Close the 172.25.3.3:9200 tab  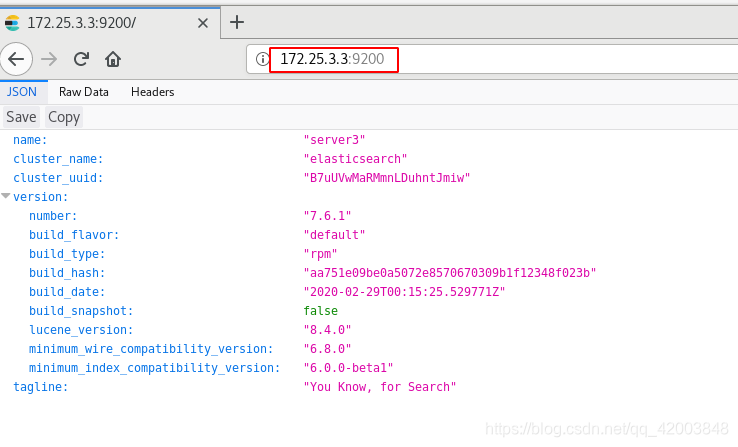pyautogui.click(x=203, y=23)
